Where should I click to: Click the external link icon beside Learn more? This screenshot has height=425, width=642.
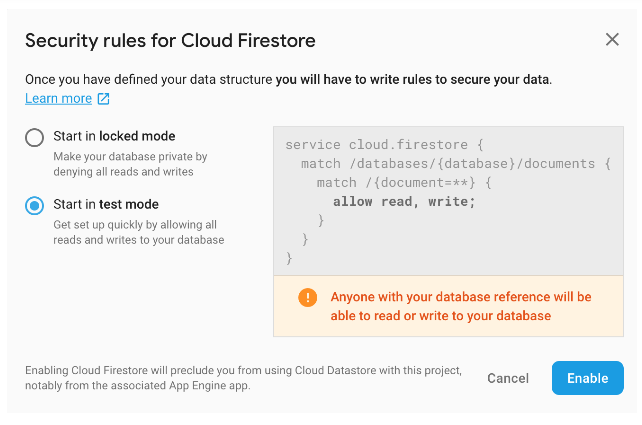coord(103,99)
